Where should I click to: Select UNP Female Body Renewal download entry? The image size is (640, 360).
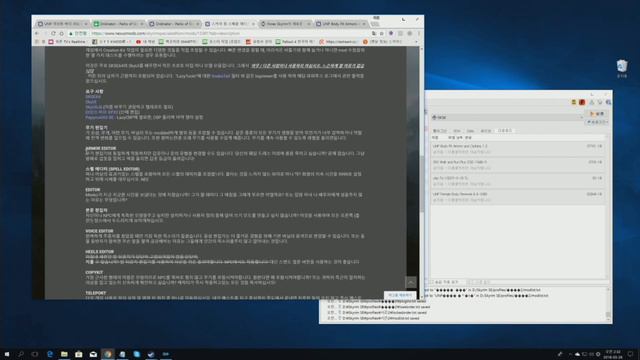point(518,197)
